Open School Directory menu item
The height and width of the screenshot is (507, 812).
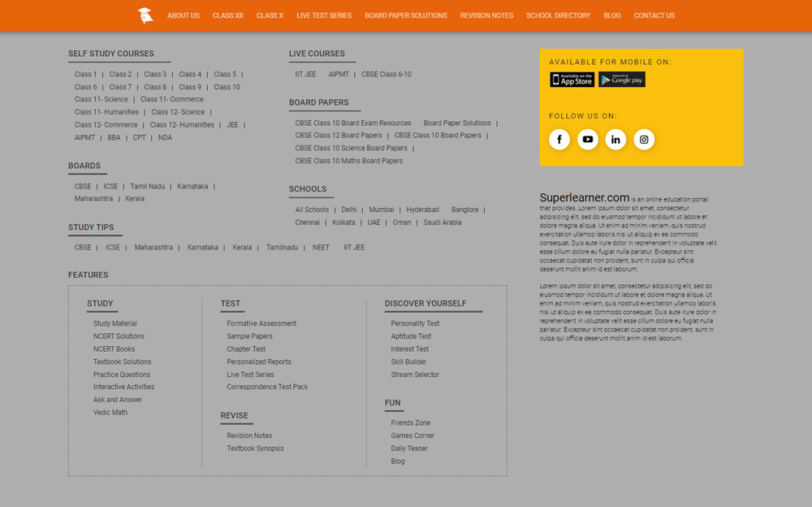[x=559, y=15]
